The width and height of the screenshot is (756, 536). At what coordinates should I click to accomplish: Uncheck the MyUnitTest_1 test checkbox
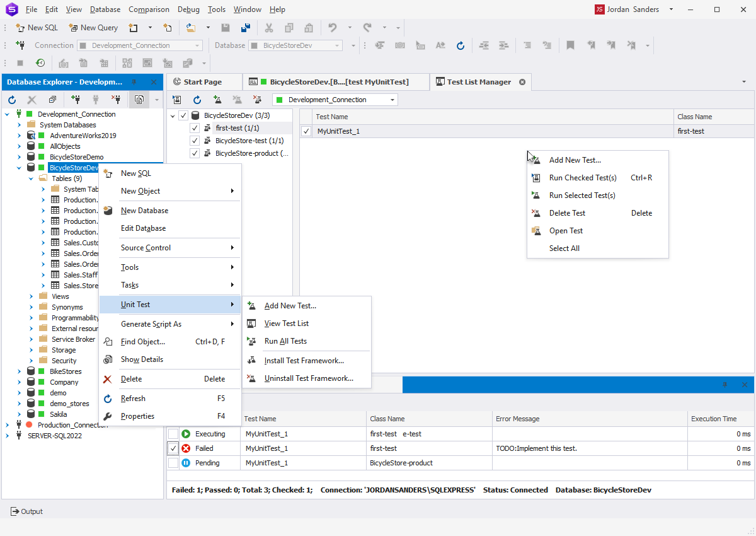(306, 131)
